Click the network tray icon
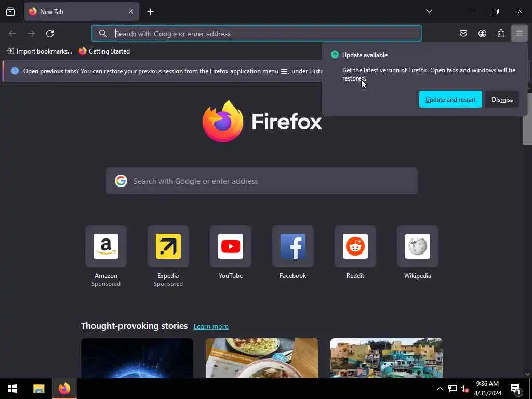Screen dimensions: 532x399 [453, 389]
